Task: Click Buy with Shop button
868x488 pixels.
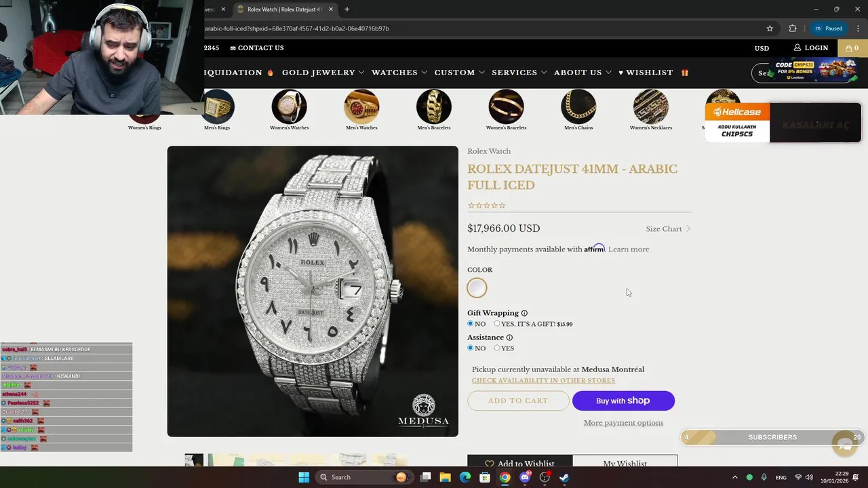Action: coord(623,401)
